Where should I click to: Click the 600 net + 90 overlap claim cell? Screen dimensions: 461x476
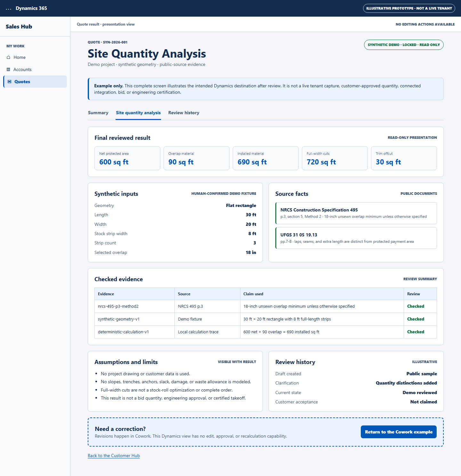322,332
